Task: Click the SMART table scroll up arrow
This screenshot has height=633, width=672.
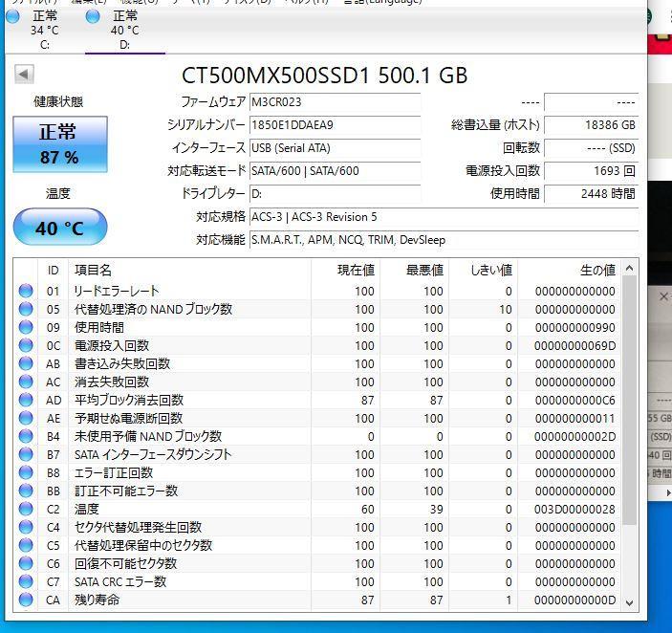Action: 630,269
